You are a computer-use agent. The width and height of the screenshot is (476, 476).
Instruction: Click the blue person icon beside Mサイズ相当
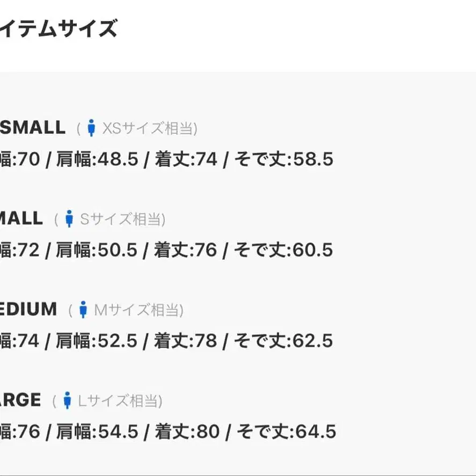click(x=83, y=310)
